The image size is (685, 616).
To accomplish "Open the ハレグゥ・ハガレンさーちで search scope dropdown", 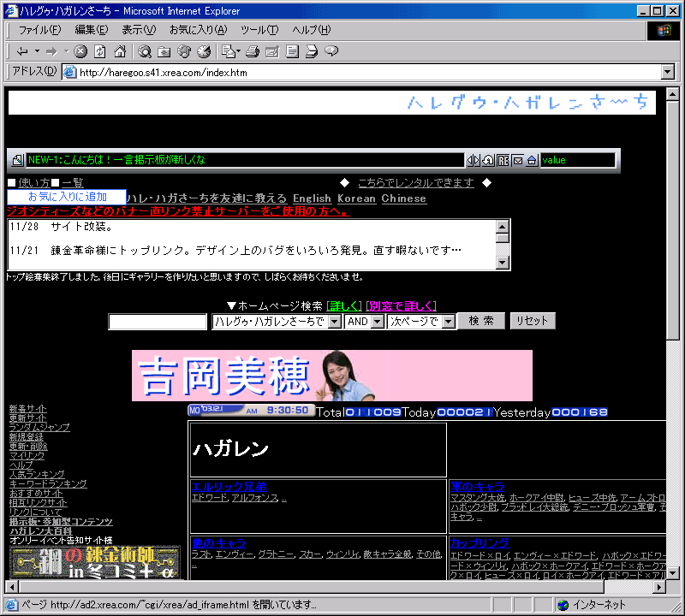I will click(x=335, y=322).
